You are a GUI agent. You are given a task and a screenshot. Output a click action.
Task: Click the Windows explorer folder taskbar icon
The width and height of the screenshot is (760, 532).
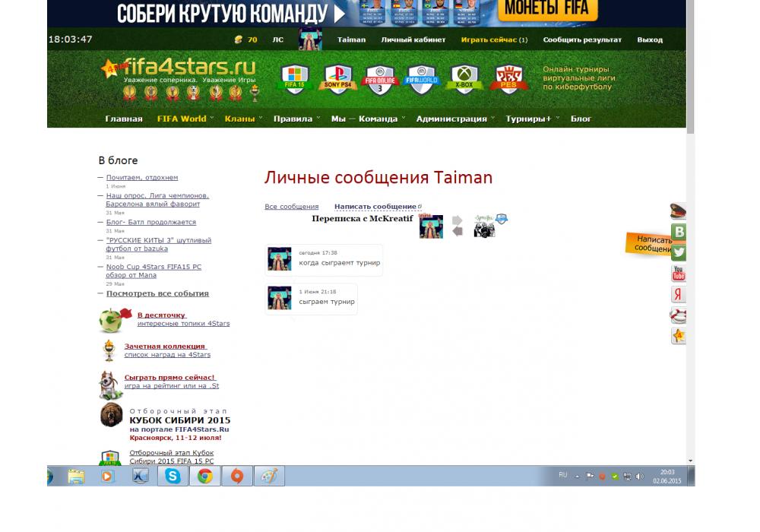pos(76,477)
